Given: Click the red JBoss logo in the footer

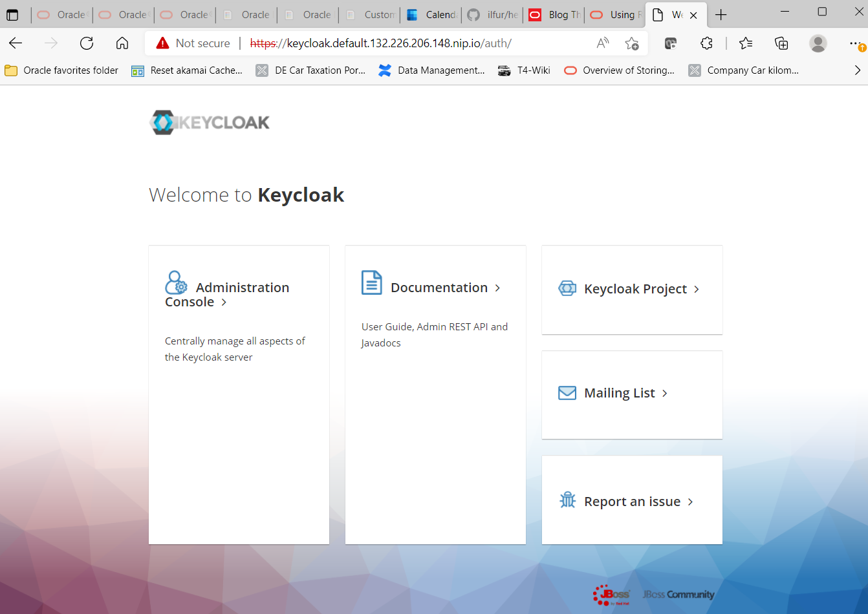Looking at the screenshot, I should click(611, 595).
